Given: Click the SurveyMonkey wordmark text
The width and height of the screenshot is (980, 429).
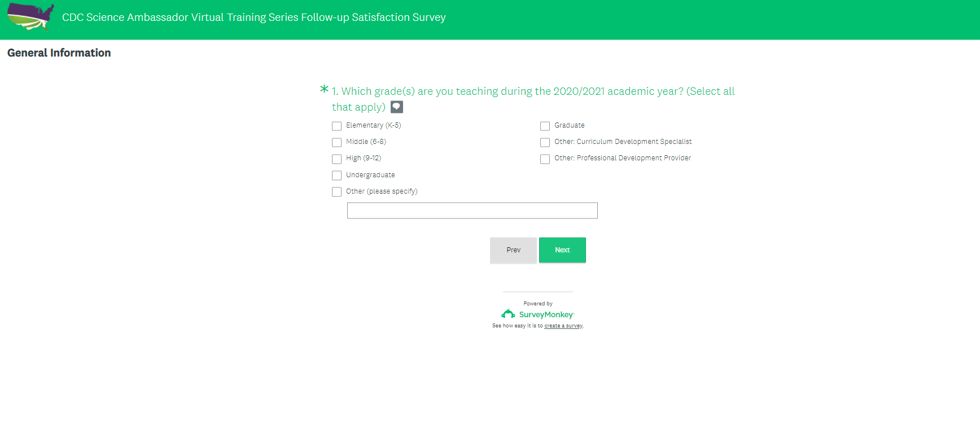Looking at the screenshot, I should pyautogui.click(x=546, y=314).
